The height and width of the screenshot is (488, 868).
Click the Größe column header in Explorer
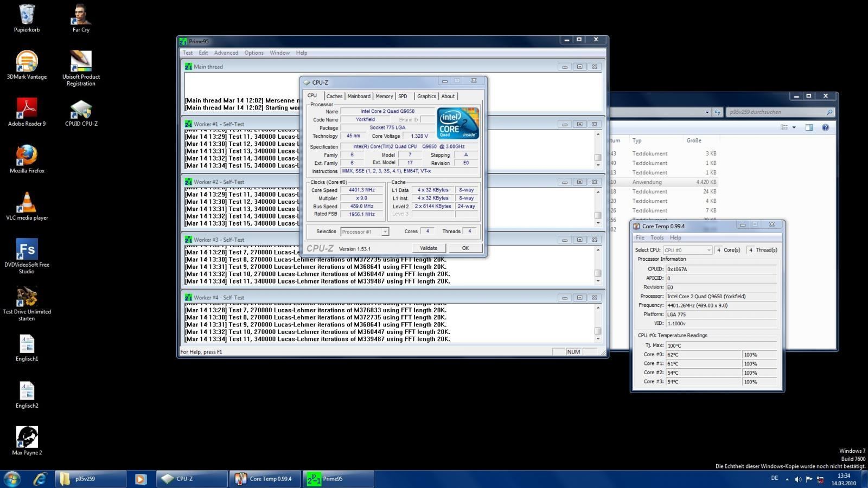[694, 140]
